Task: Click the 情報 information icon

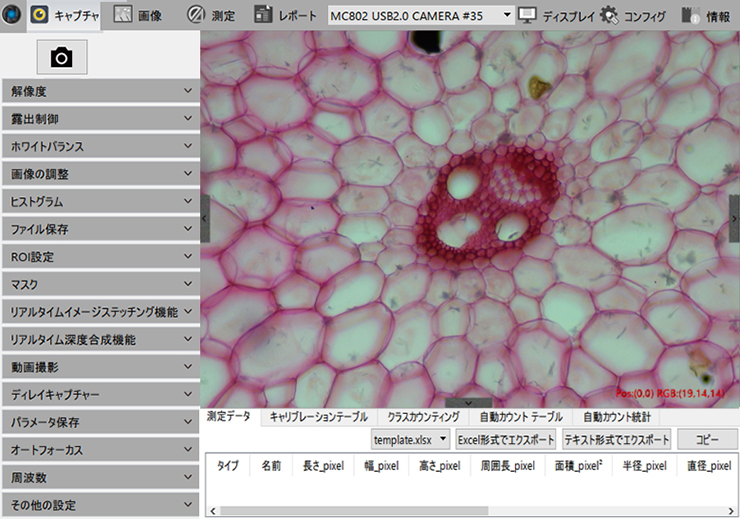Action: 691,16
